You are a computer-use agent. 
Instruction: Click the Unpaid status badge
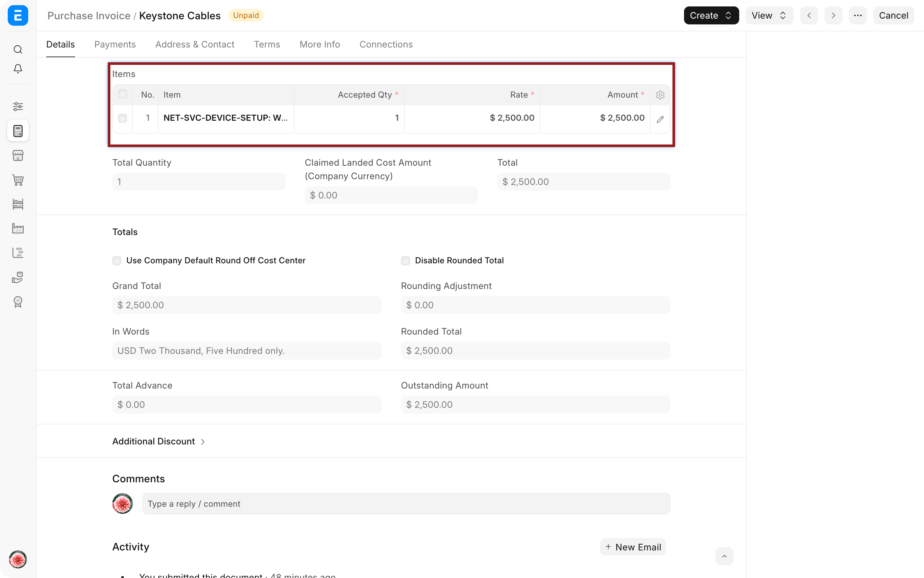[x=246, y=16]
